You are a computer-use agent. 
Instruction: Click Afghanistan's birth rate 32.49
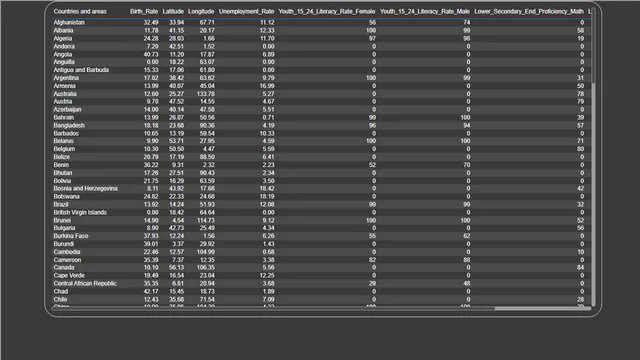click(x=151, y=22)
